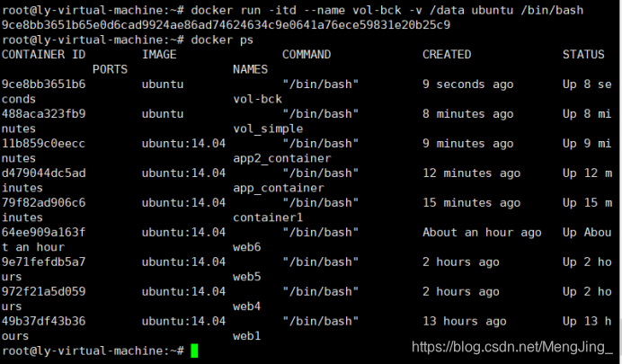
Task: Click the green terminal cursor block
Action: [194, 351]
